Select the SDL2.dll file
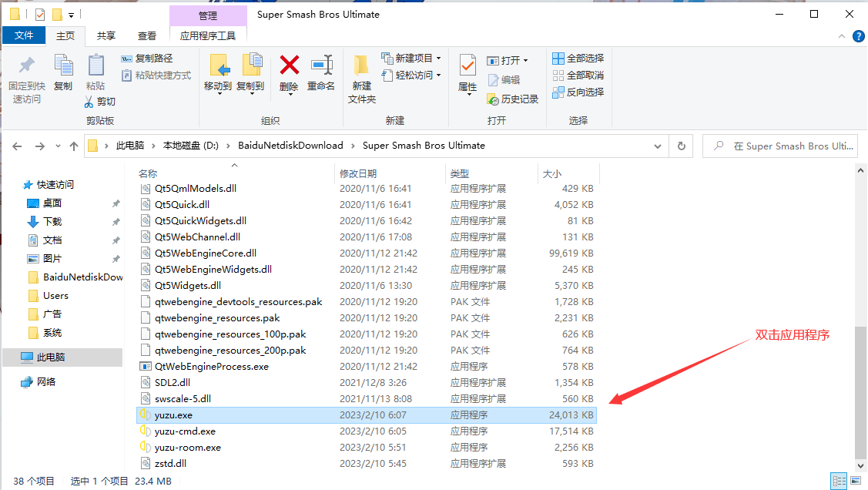Viewport: 868px width, 490px height. (x=367, y=382)
